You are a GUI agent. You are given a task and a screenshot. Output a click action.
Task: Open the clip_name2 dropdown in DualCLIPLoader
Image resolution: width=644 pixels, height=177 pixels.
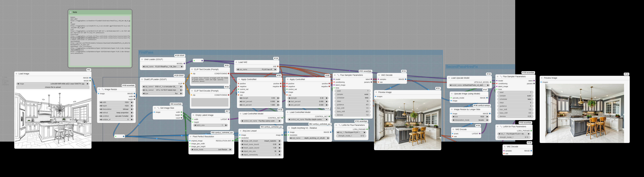click(163, 90)
